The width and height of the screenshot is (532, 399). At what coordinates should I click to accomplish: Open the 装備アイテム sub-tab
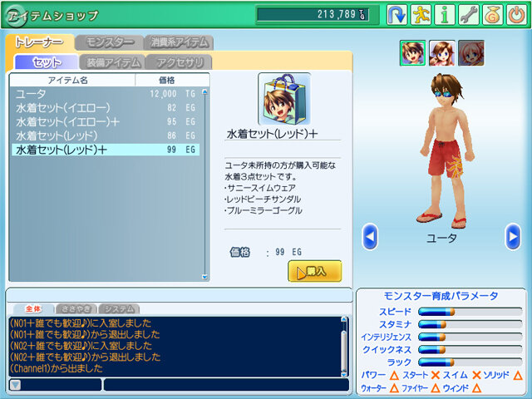pos(113,62)
